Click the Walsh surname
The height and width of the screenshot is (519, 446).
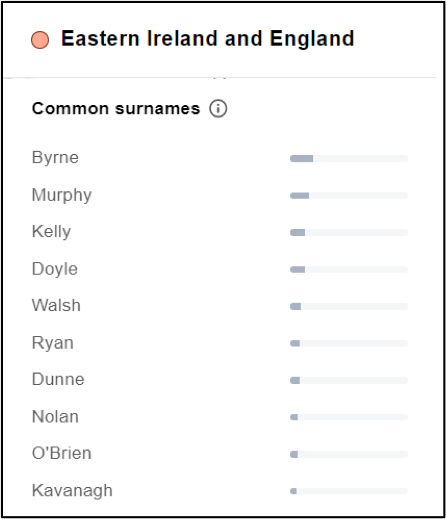(56, 305)
